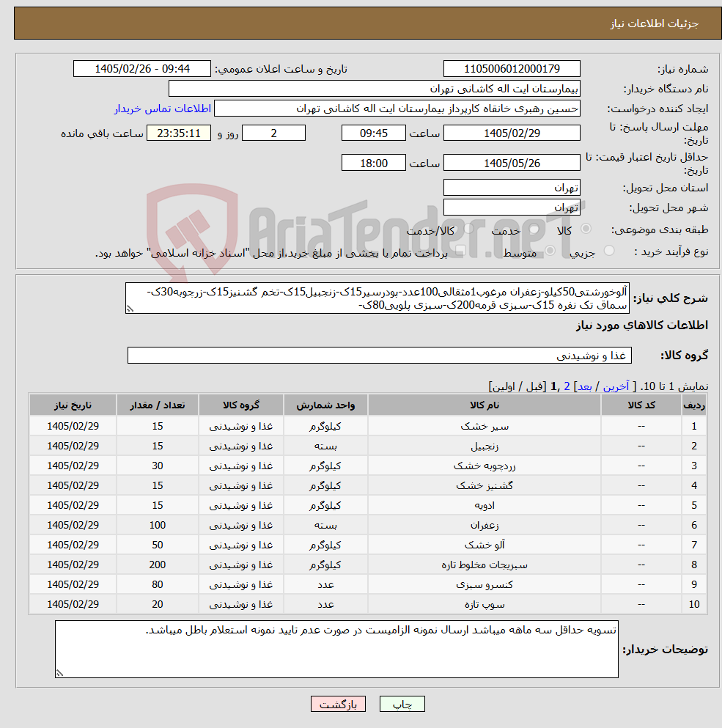This screenshot has height=728, width=722.
Task: Select the گشنیز خشک item name
Action: click(485, 485)
